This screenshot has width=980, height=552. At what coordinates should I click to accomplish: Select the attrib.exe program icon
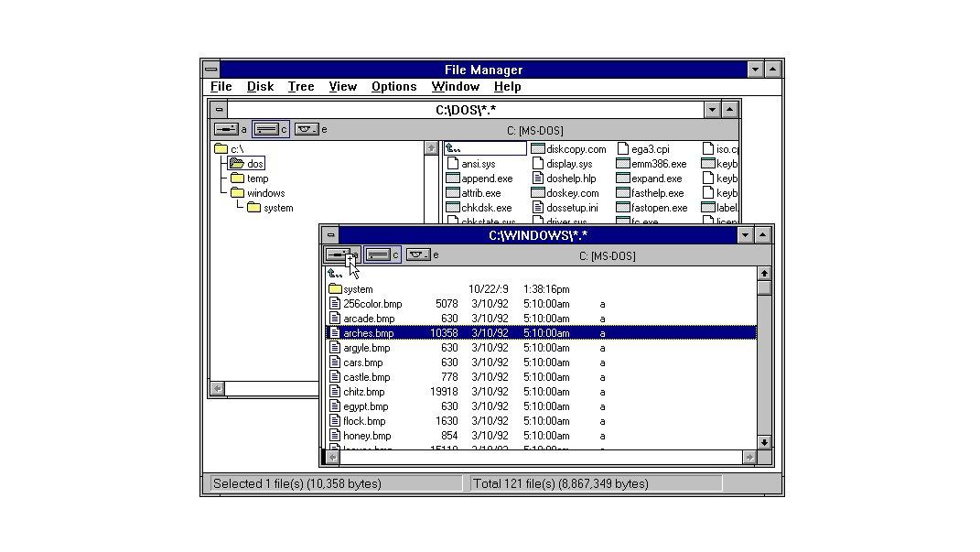453,193
